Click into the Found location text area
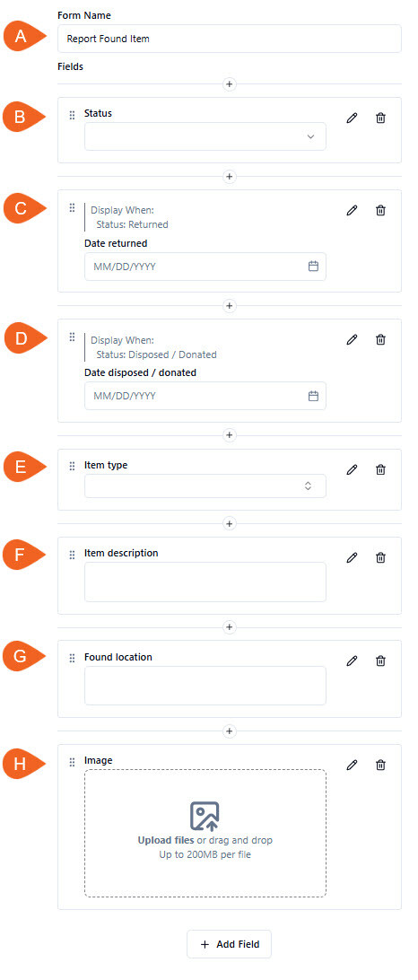Screen dimensions: 418x980 [x=205, y=686]
